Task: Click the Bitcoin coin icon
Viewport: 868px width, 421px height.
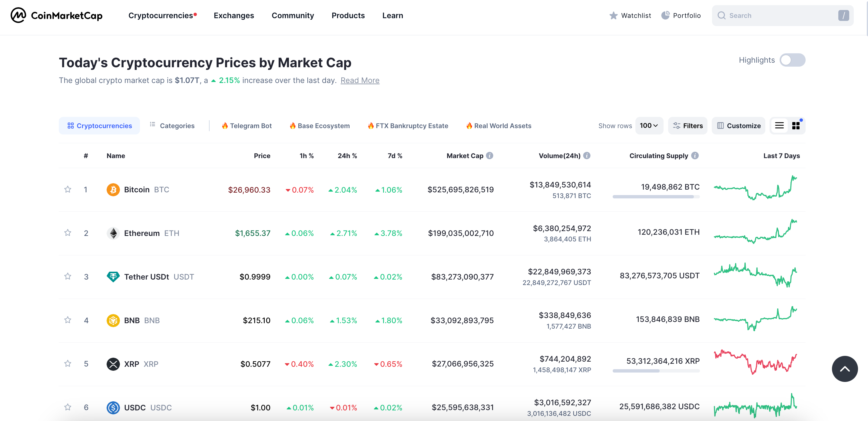Action: click(x=113, y=189)
